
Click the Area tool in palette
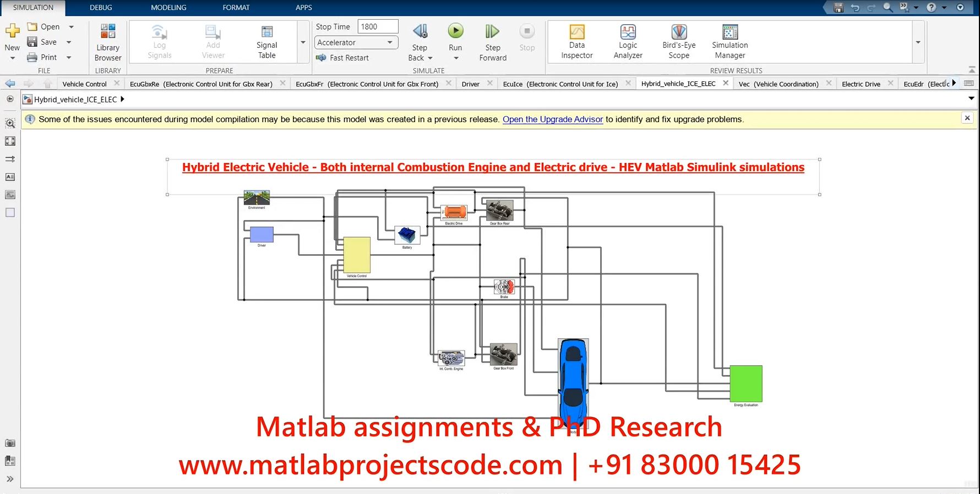point(10,213)
